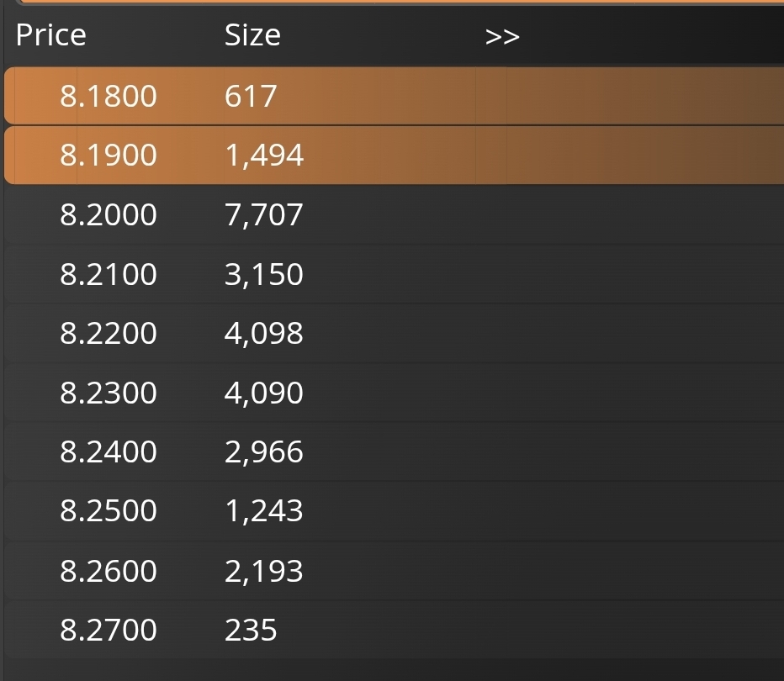Select the 8.2400 price level
Viewport: 784px width, 681px height.
click(109, 452)
